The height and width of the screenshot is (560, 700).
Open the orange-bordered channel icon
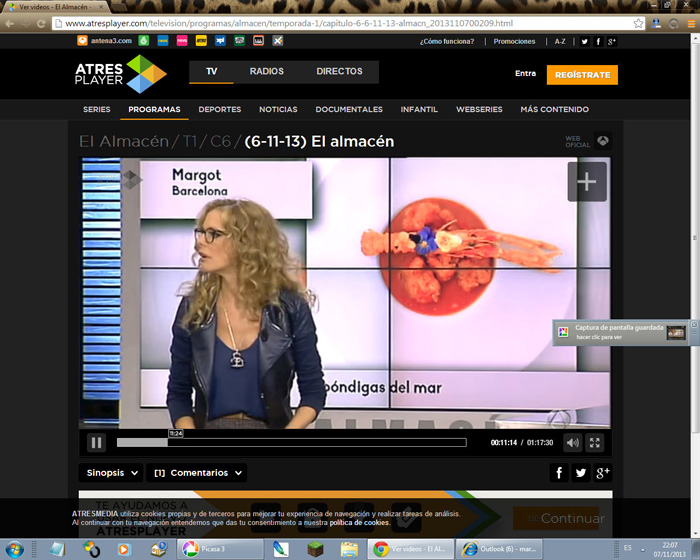click(x=258, y=41)
